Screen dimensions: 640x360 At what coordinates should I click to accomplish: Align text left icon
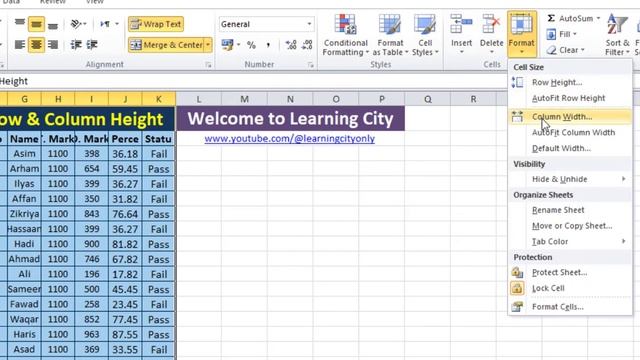pos(20,44)
